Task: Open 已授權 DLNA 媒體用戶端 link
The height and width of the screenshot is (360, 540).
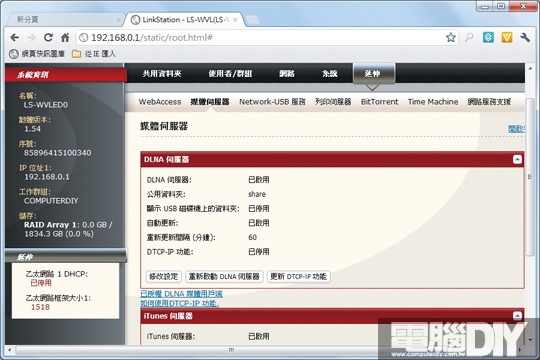Action: 181,294
